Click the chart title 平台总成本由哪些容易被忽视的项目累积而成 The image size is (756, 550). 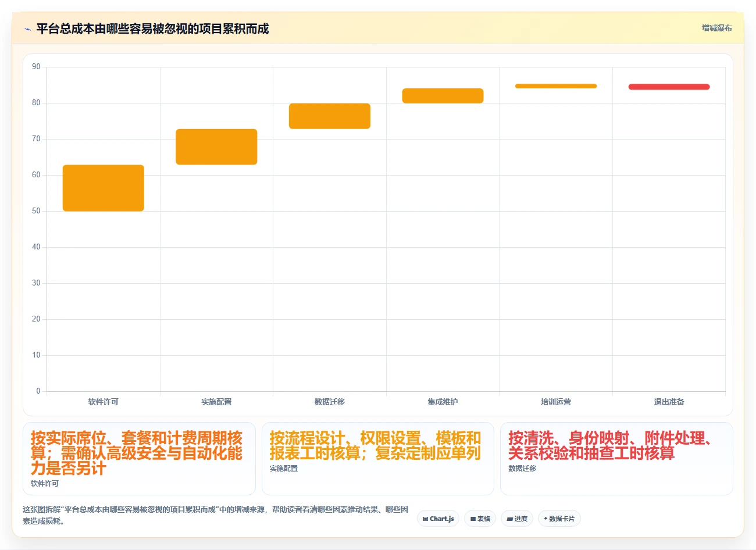pyautogui.click(x=152, y=28)
